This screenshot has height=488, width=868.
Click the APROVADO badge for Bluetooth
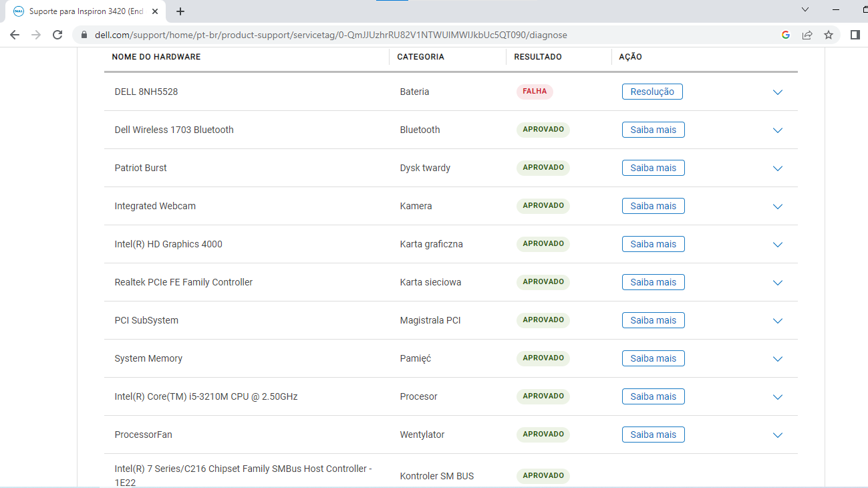543,130
